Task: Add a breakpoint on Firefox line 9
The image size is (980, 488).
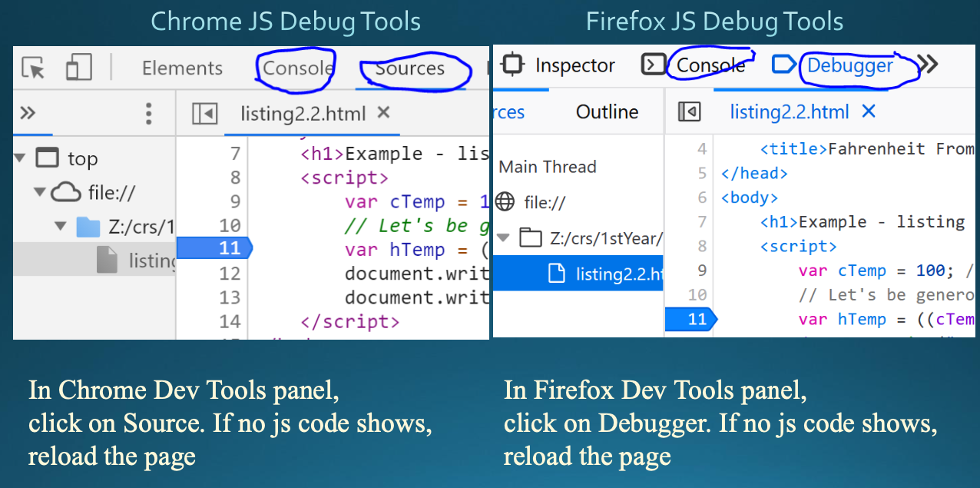Action: (x=702, y=271)
